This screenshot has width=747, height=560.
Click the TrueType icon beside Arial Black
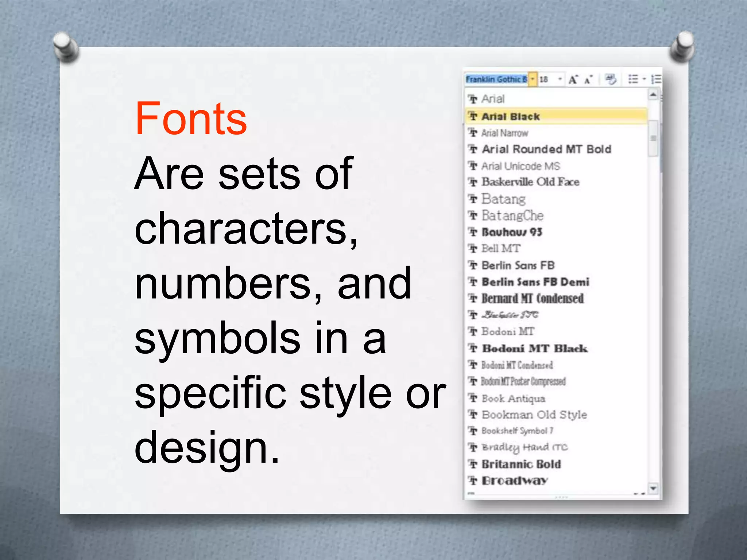coord(473,116)
